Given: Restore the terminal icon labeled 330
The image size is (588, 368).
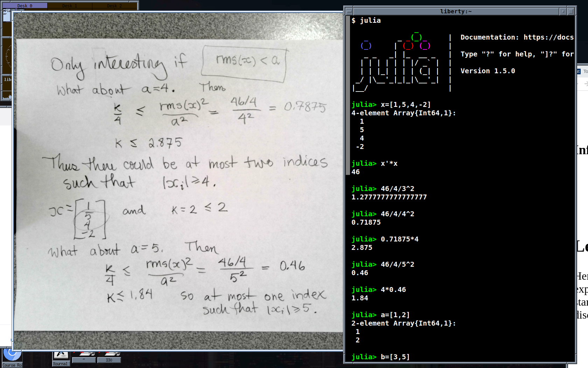Looking at the screenshot, I should (109, 354).
